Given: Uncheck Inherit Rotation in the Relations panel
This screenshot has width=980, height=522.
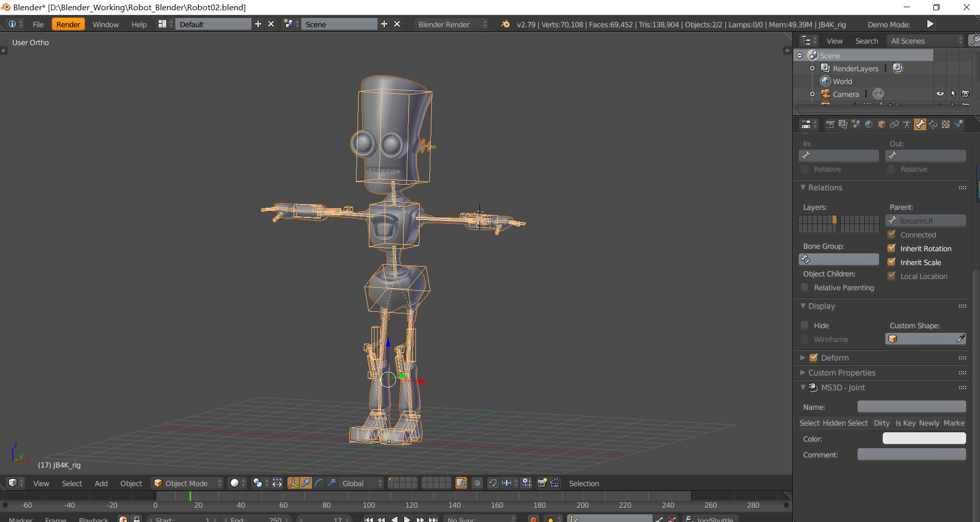Looking at the screenshot, I should (891, 248).
